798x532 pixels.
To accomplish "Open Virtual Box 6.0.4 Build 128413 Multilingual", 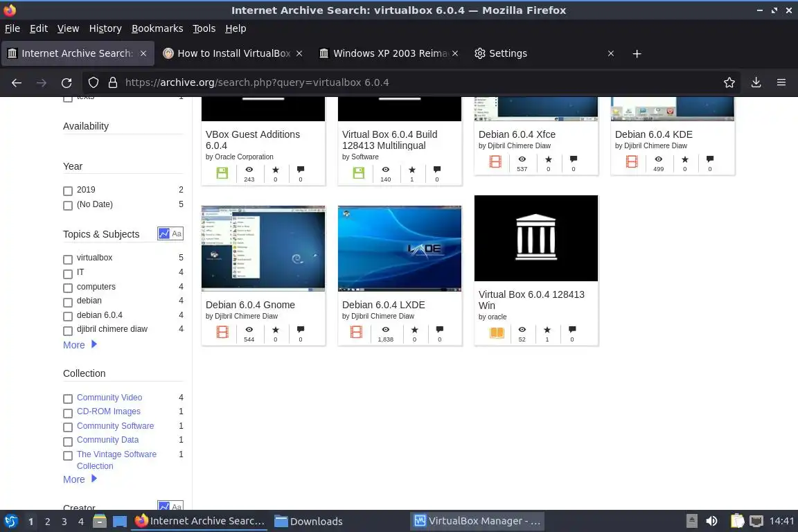I will [389, 140].
